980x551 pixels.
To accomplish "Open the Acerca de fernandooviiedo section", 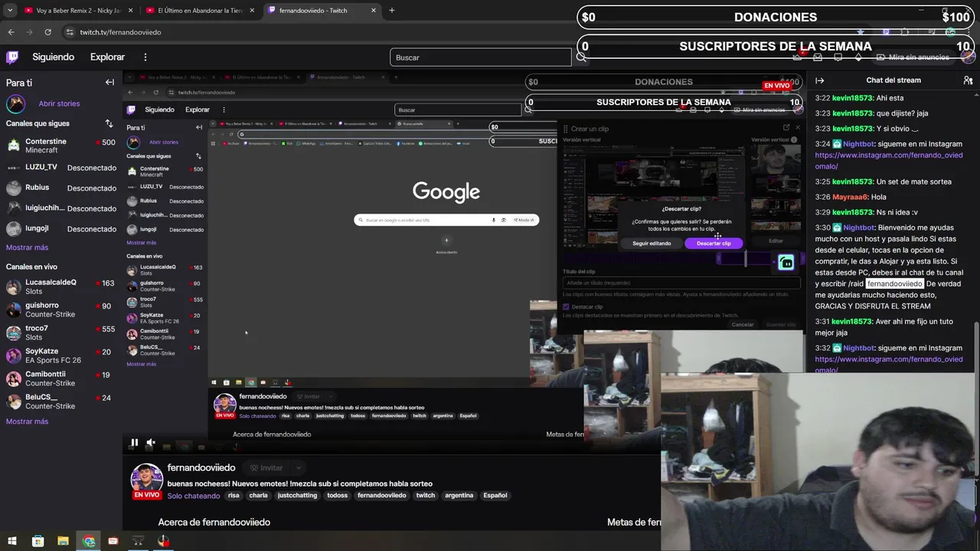I will (214, 522).
